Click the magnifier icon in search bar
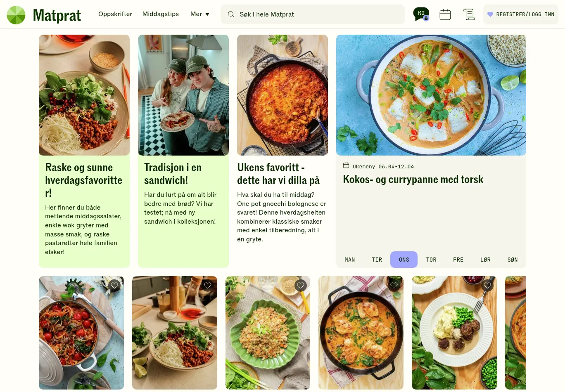The image size is (565, 392). point(231,14)
